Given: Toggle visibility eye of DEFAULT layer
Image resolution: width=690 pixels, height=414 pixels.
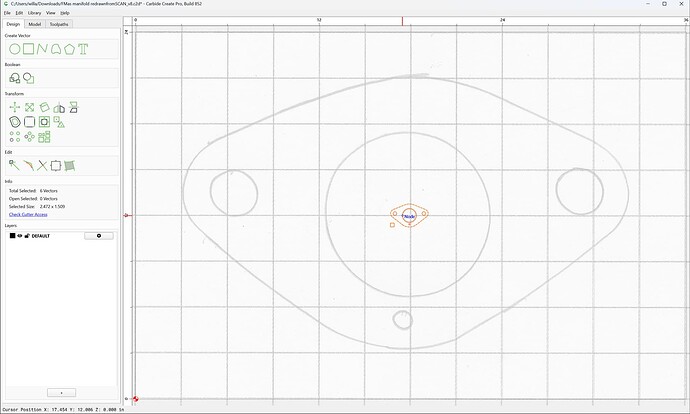Looking at the screenshot, I should point(19,236).
